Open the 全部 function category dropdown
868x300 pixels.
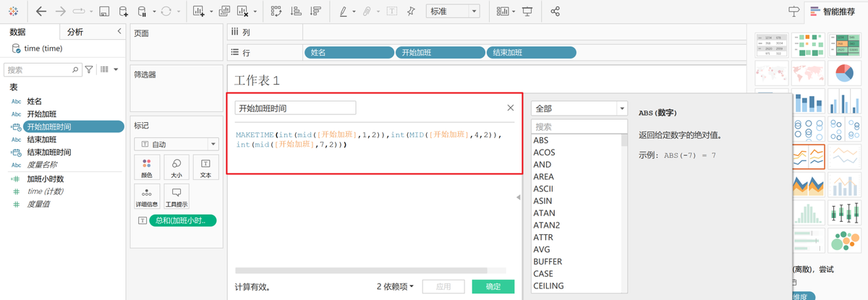[579, 108]
